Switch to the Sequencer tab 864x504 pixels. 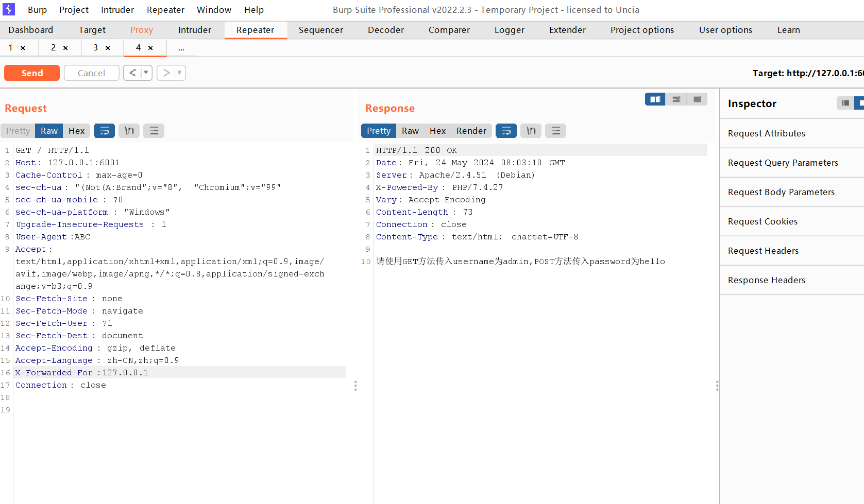click(x=321, y=30)
